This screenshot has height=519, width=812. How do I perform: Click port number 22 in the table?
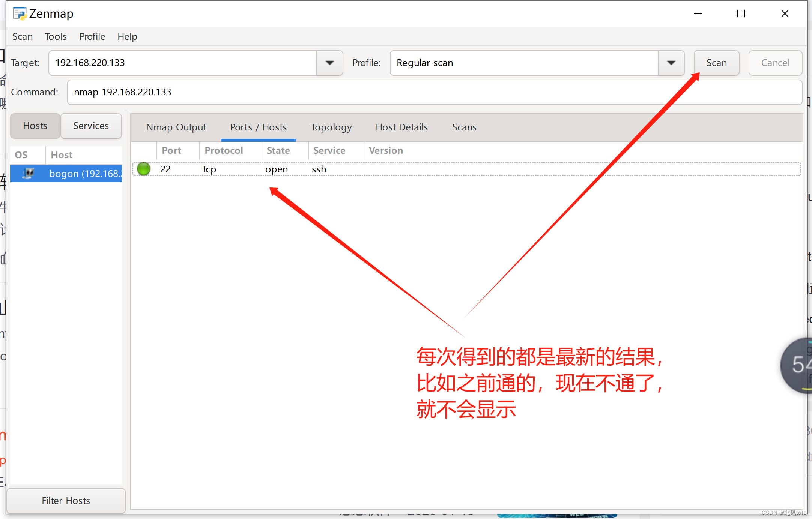(165, 169)
